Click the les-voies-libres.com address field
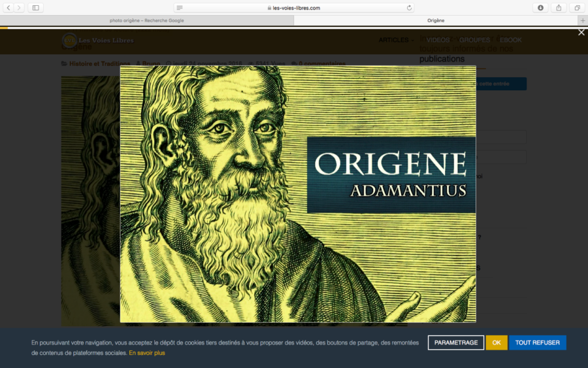The width and height of the screenshot is (588, 368). 294,7
